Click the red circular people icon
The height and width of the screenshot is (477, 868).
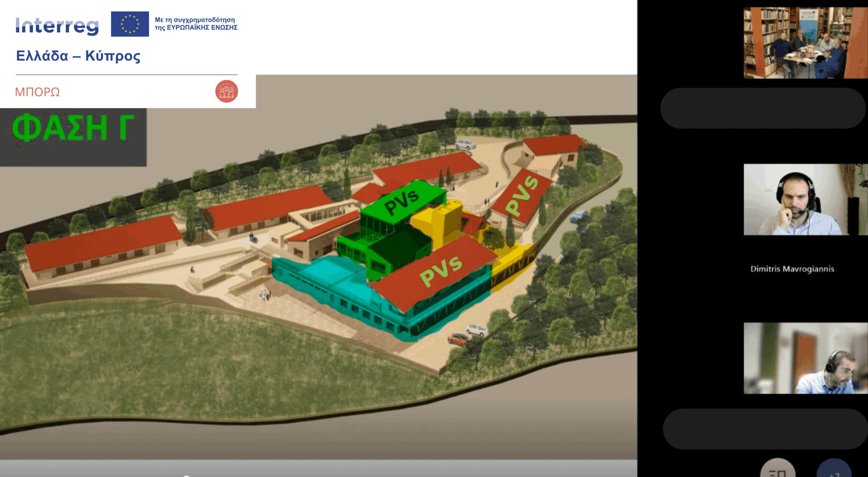226,91
